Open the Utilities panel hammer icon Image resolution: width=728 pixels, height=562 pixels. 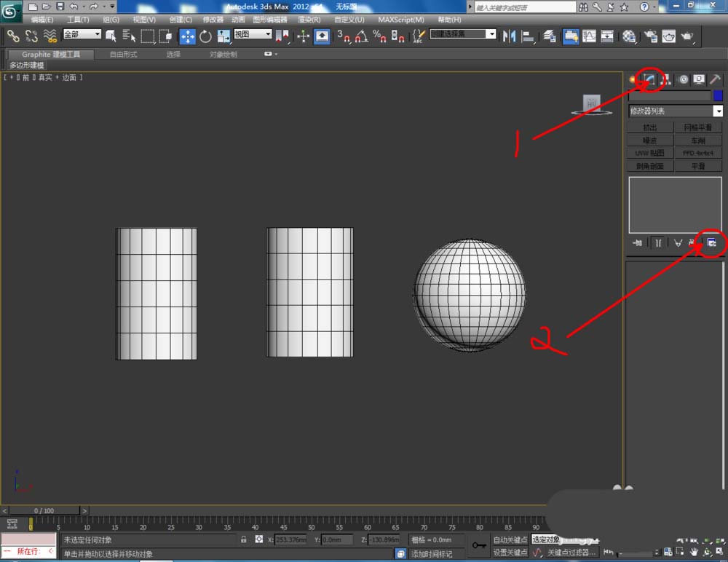(715, 79)
